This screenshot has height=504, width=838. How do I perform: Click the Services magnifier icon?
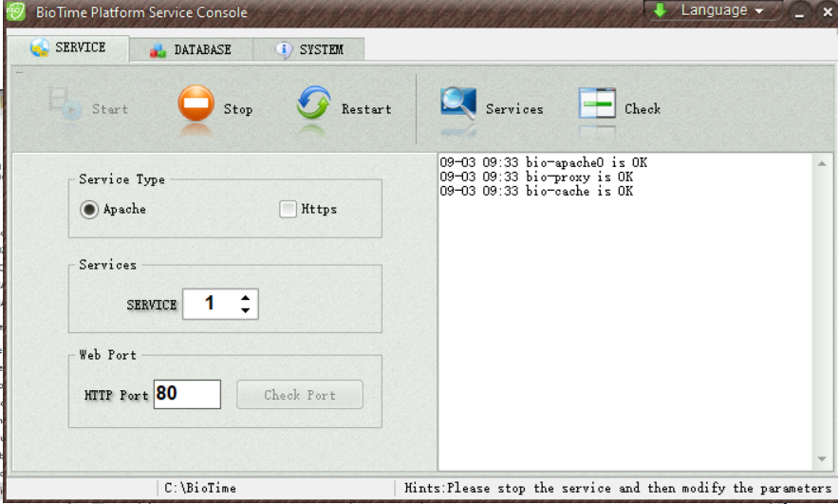coord(458,103)
